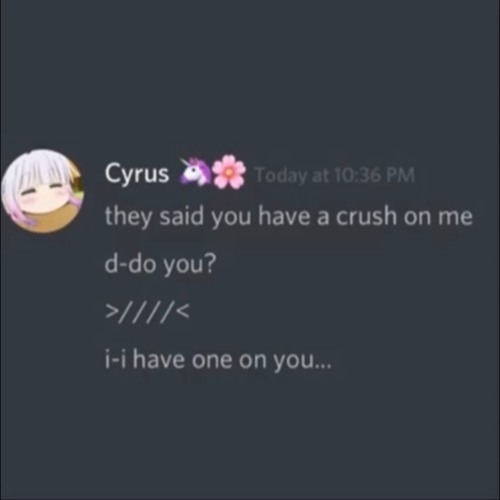
Task: Open Cyrus's anime profile avatar
Action: pyautogui.click(x=42, y=191)
